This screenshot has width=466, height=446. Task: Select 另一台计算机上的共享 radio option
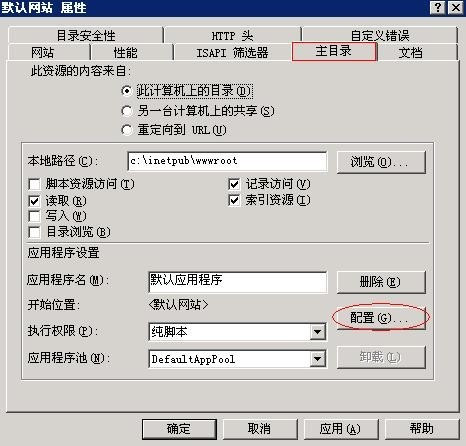(x=127, y=111)
